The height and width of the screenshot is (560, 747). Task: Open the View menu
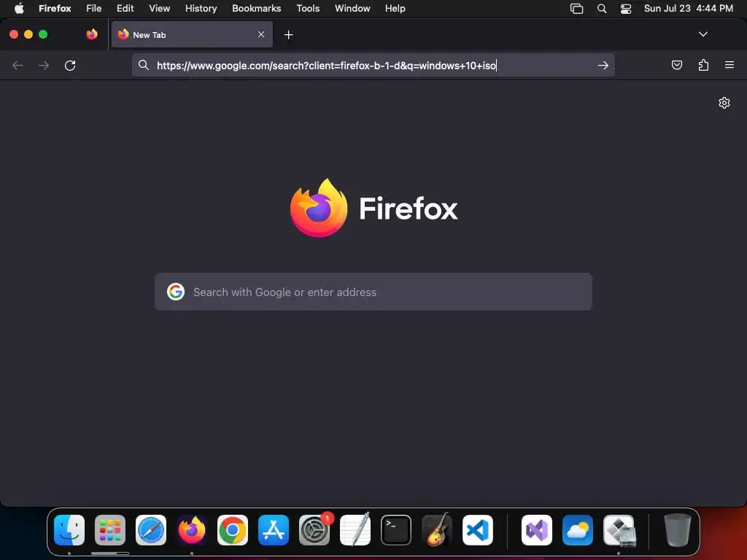coord(159,8)
